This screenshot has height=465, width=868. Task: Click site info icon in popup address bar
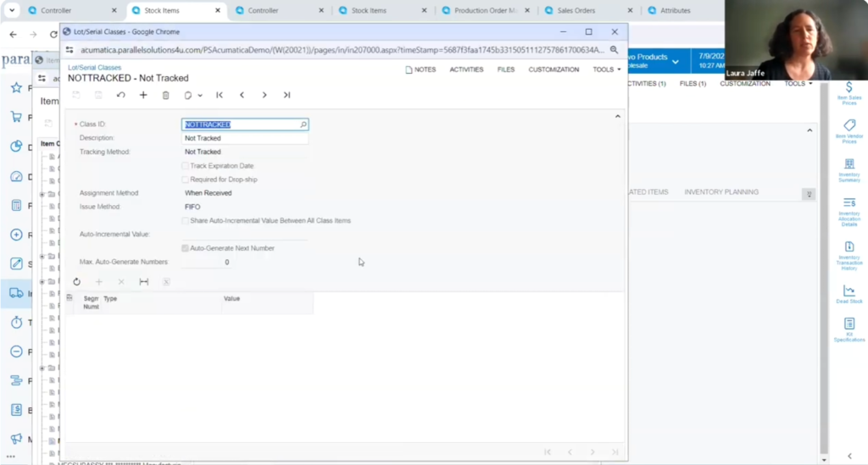tap(70, 50)
